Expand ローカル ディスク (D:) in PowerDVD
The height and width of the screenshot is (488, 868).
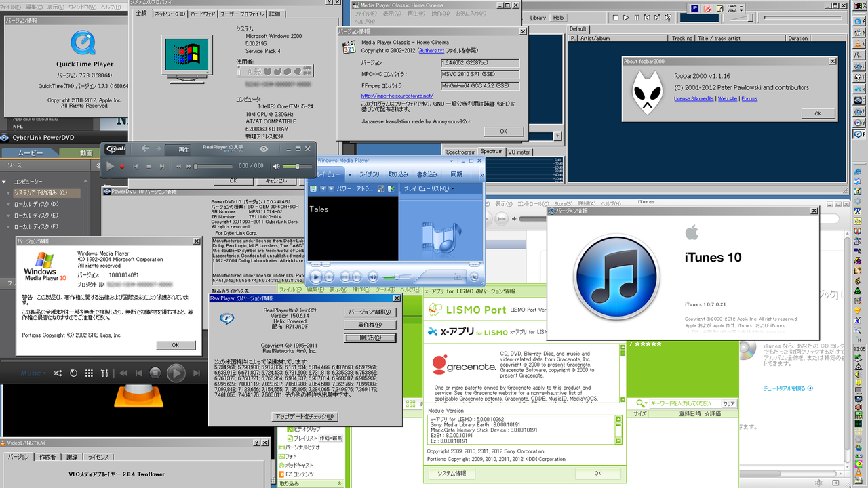(8, 204)
